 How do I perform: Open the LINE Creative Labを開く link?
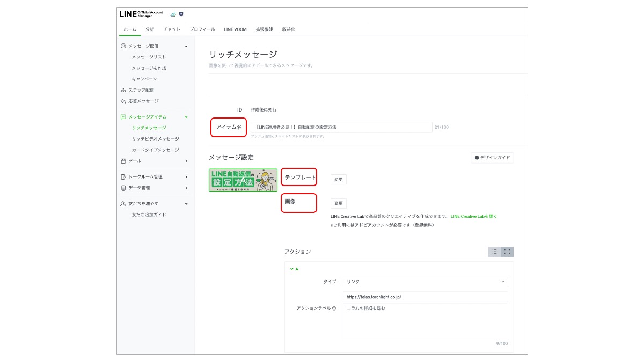[474, 216]
